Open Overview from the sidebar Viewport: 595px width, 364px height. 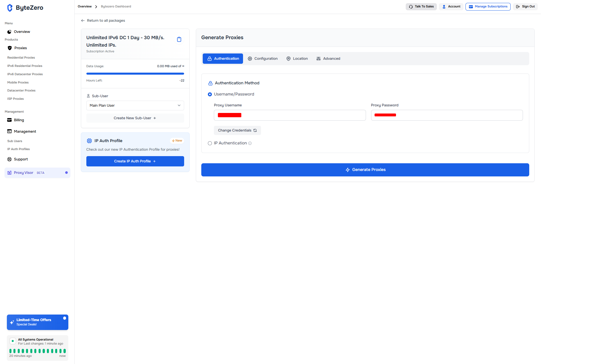pyautogui.click(x=19, y=32)
